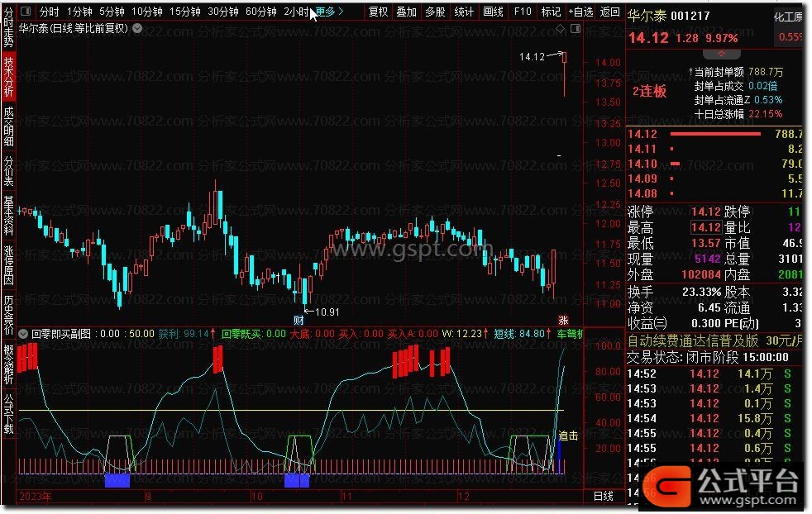The width and height of the screenshot is (812, 514).
Task: Select the 14.08 order book row
Action: (714, 194)
